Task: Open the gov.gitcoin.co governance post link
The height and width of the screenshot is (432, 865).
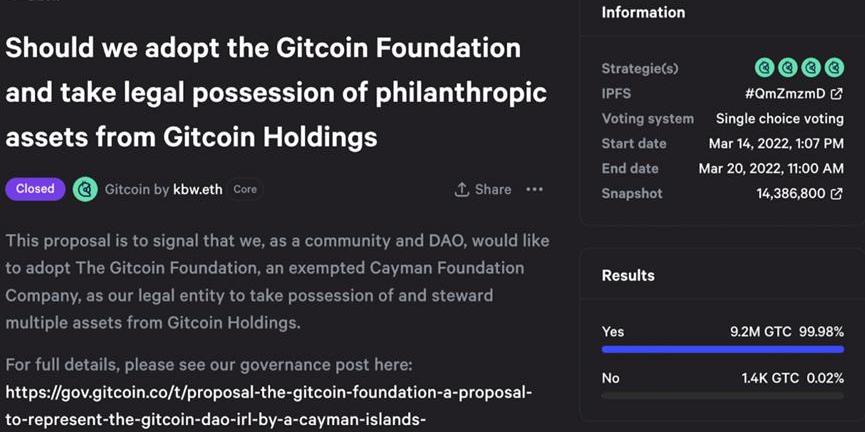Action: [x=268, y=392]
